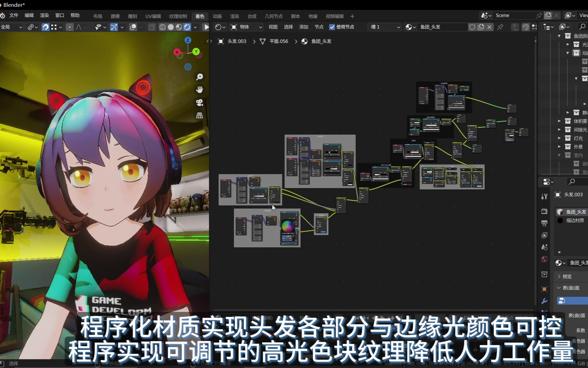Open node editor 视图 menu
Viewport: 588px width, 368px height.
(273, 27)
